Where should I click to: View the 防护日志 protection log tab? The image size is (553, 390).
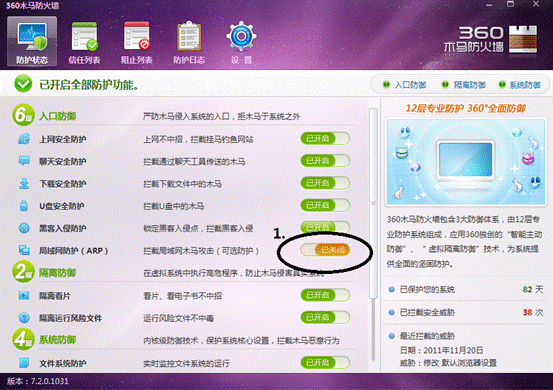pos(189,42)
